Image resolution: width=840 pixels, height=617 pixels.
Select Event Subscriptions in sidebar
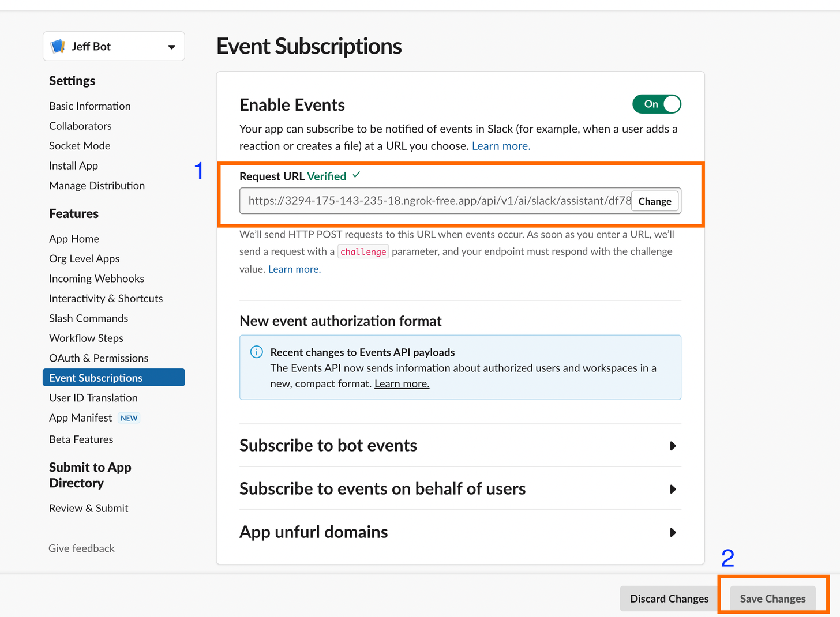[x=114, y=378]
